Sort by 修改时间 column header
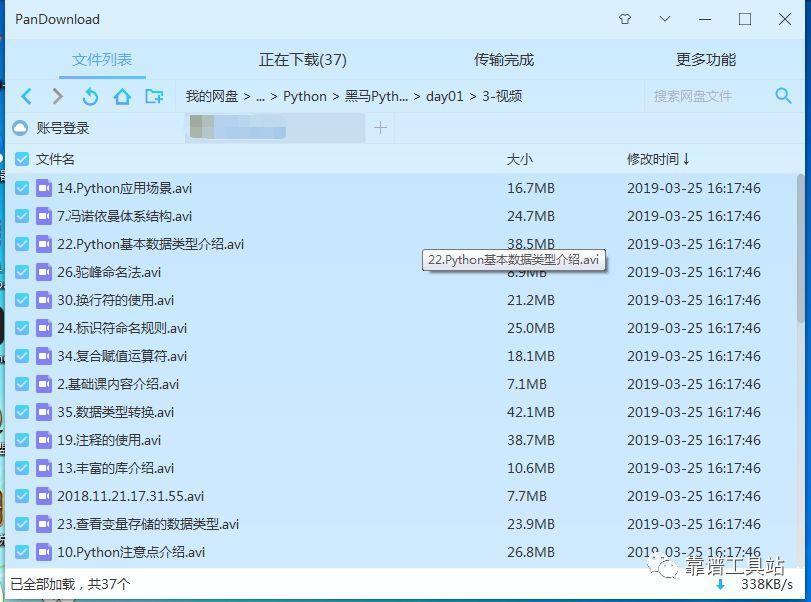Image resolution: width=811 pixels, height=602 pixels. tap(658, 159)
